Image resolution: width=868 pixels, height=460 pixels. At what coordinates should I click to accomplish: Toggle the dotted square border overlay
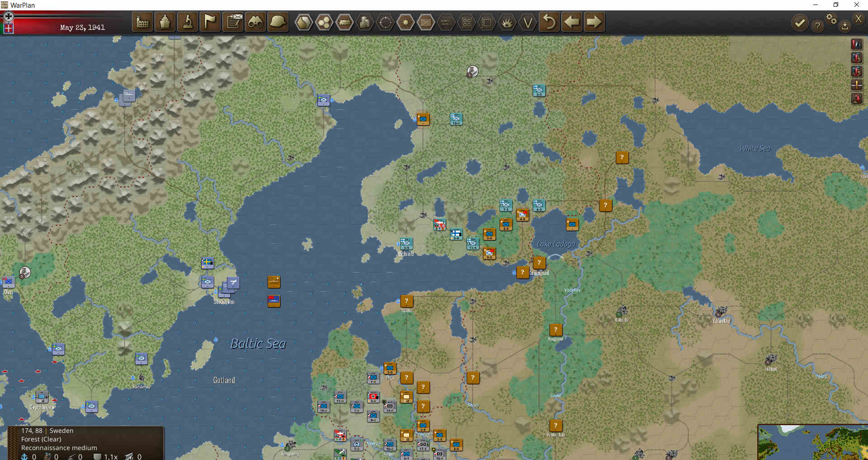click(487, 22)
